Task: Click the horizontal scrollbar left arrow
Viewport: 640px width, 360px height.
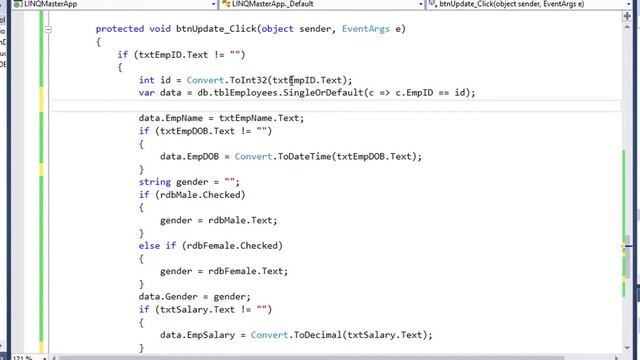Action: (53, 358)
